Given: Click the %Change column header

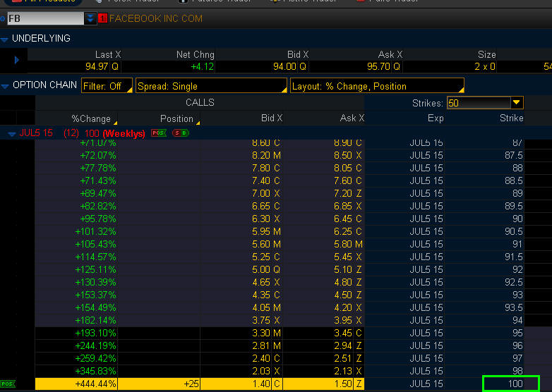Looking at the screenshot, I should 90,118.
